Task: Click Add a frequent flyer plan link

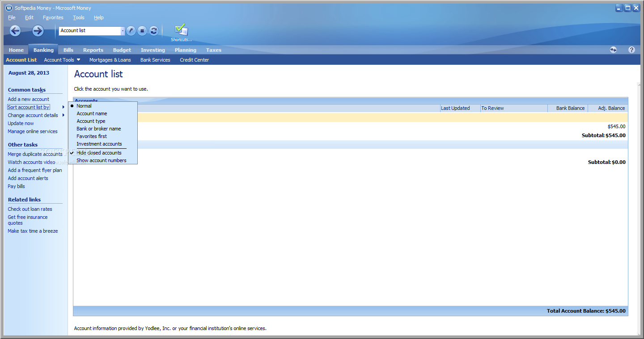Action: [35, 170]
